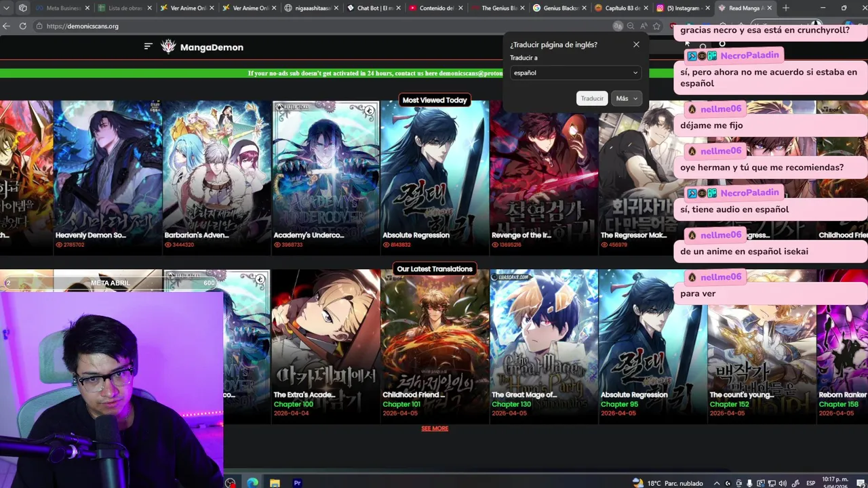Expand the 'Más' options dropdown

click(626, 98)
